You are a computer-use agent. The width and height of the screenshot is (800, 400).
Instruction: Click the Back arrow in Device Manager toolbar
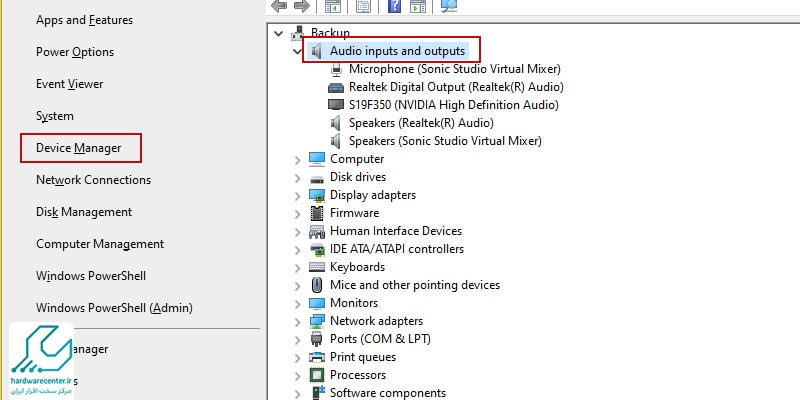point(279,6)
